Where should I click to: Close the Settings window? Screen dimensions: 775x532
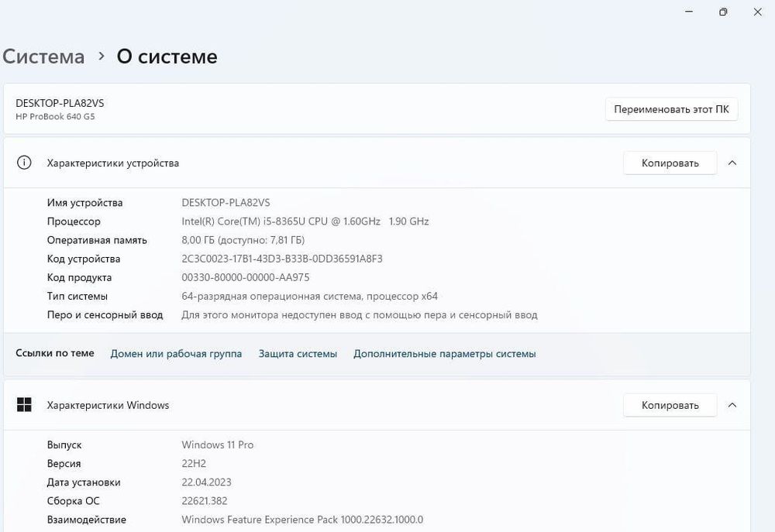[x=757, y=12]
